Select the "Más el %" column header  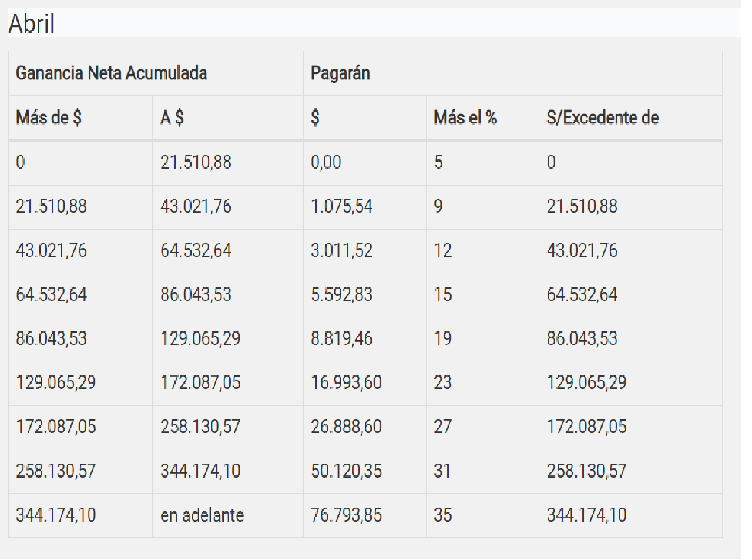(465, 118)
